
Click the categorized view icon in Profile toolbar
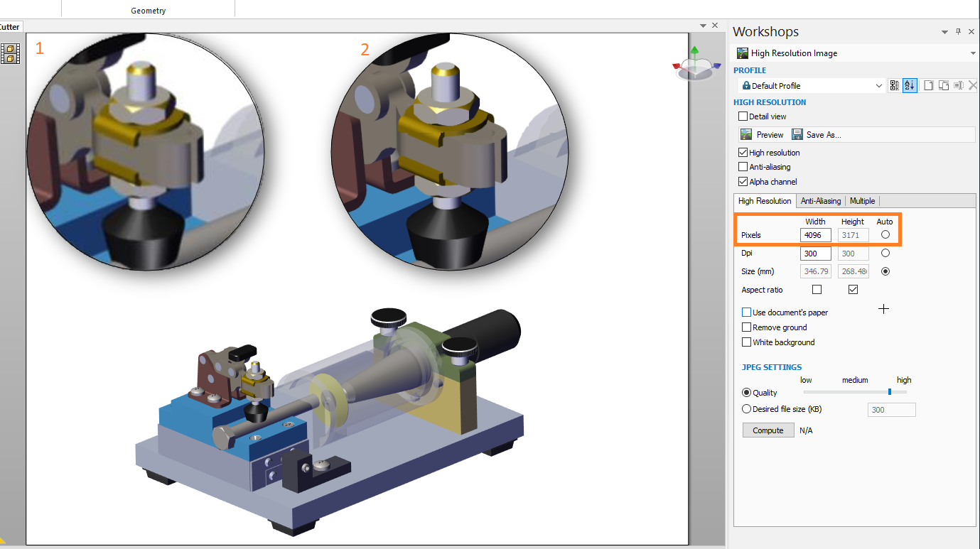coord(895,86)
